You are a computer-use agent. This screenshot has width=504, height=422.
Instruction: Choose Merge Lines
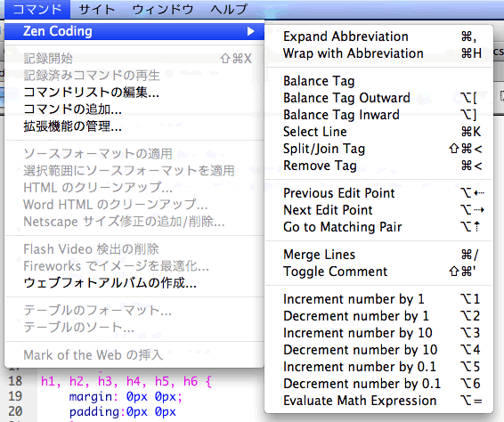(x=378, y=255)
